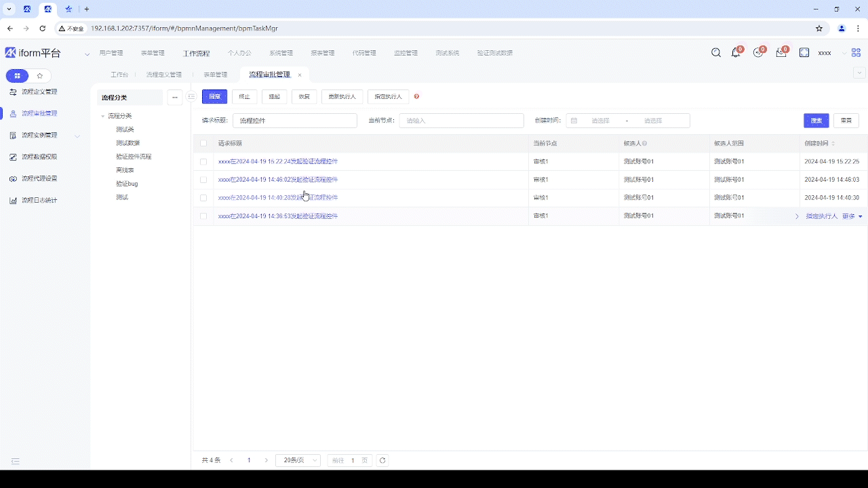Click the search magnifier icon in header
Screen dimensions: 868x488
click(x=715, y=53)
